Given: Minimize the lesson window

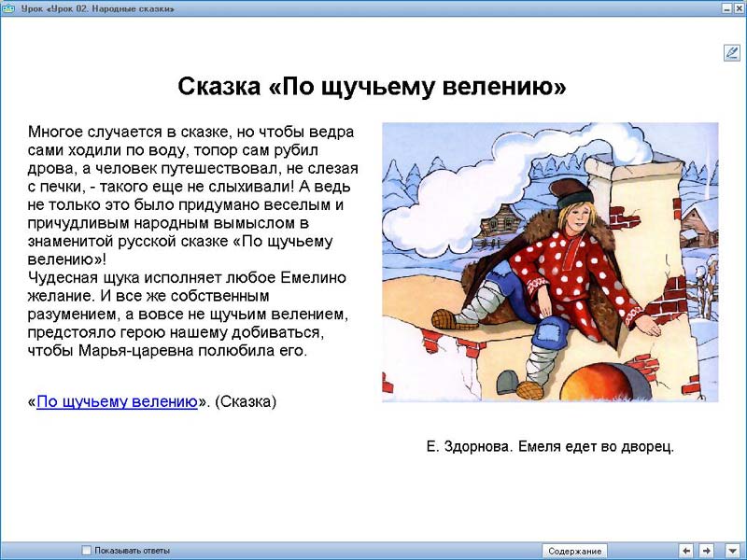Looking at the screenshot, I should pyautogui.click(x=726, y=8).
